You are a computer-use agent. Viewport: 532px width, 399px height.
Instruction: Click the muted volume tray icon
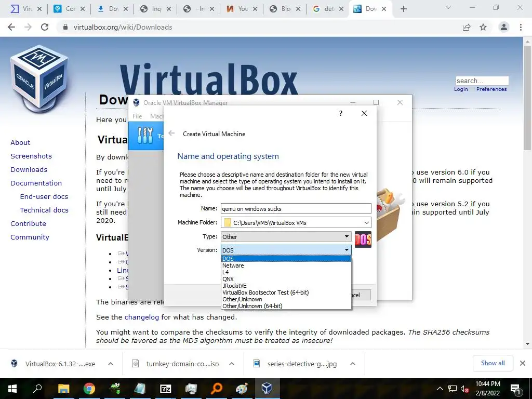pos(464,389)
